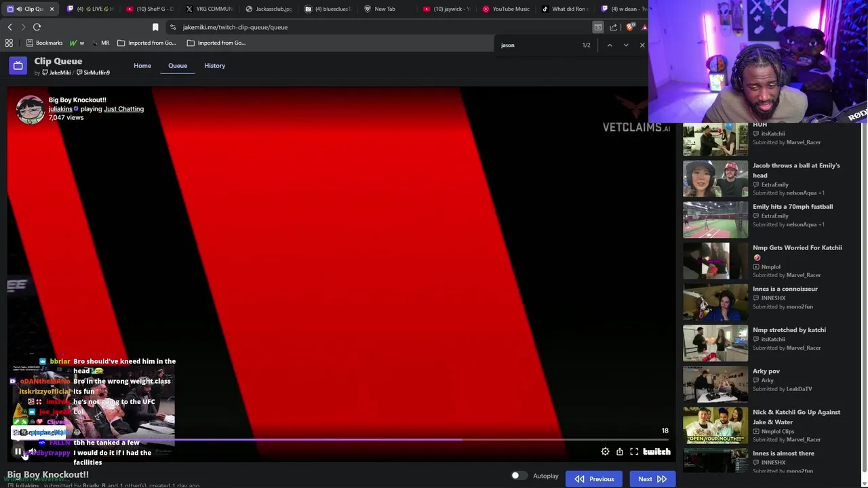Open JakeMiki GitHub link

(x=56, y=73)
